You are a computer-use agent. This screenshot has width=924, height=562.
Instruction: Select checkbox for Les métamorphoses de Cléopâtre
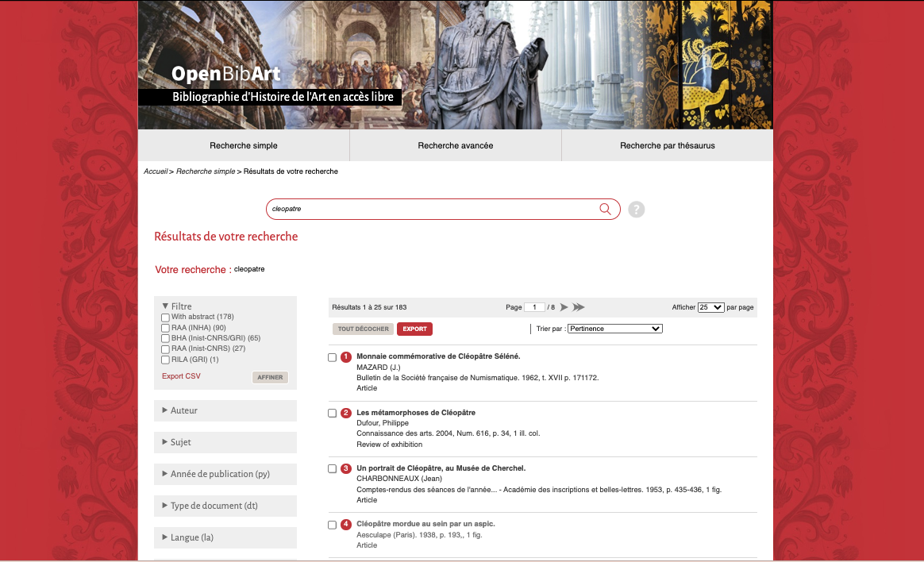(333, 413)
